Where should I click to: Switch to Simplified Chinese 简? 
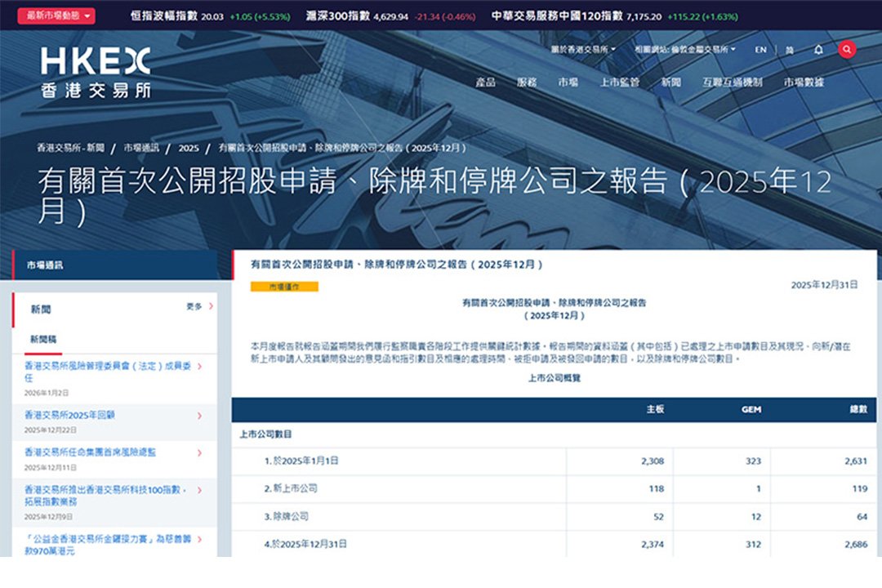coord(789,50)
